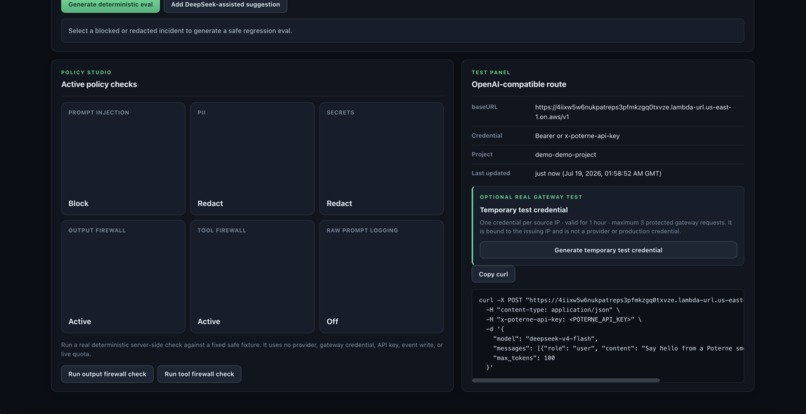
Task: Click the curl -X POST line
Action: pos(611,300)
